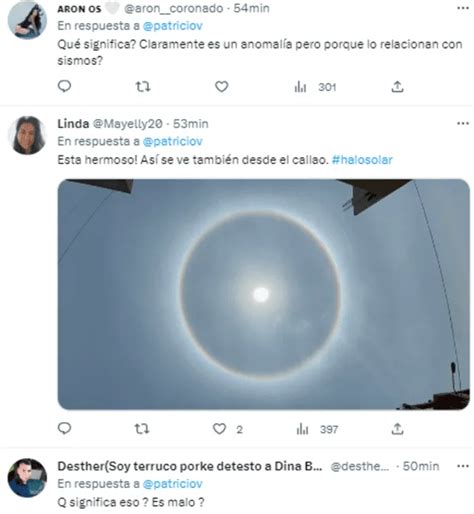Open more options for ARON OS tweet
Screen dimensions: 474x514
(463, 8)
